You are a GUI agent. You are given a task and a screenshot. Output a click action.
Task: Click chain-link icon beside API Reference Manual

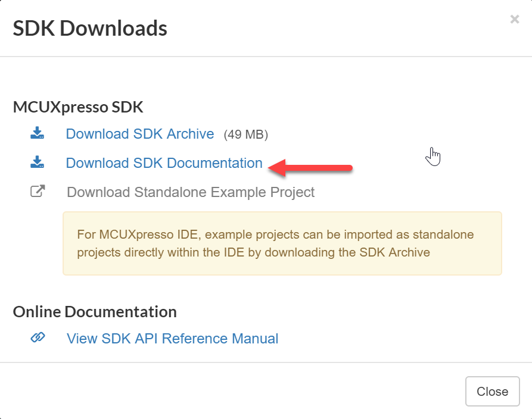38,338
